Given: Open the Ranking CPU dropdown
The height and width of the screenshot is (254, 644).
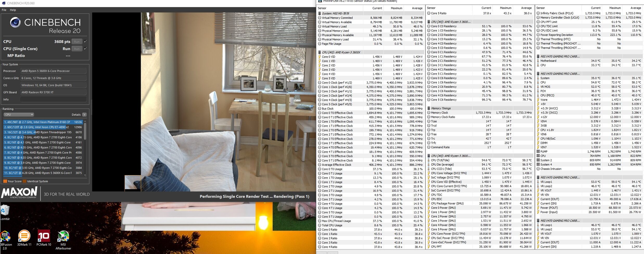Looking at the screenshot, I should (x=19, y=115).
